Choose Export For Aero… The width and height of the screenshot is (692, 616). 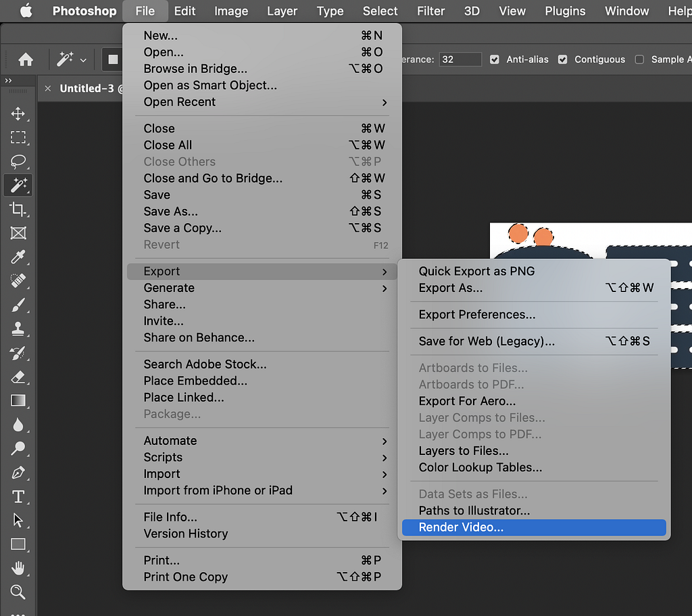tap(534, 401)
